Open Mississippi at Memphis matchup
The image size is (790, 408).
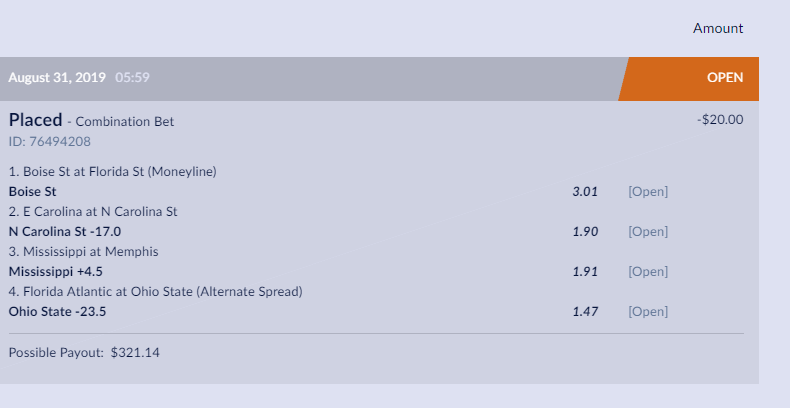tap(83, 251)
